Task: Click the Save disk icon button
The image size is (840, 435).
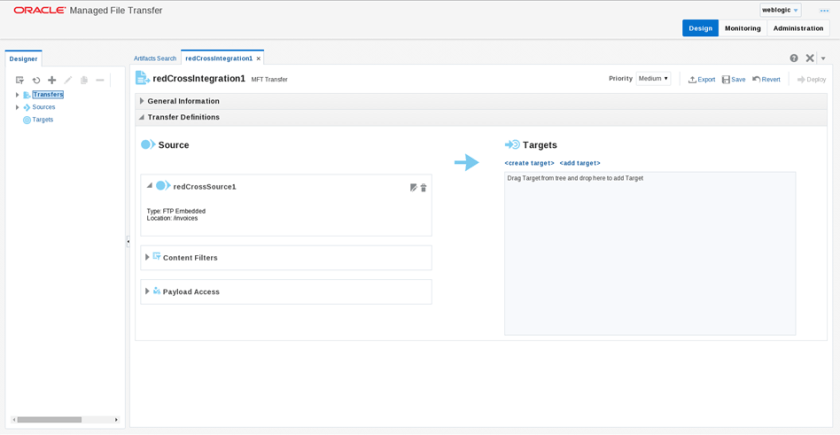Action: pyautogui.click(x=733, y=79)
